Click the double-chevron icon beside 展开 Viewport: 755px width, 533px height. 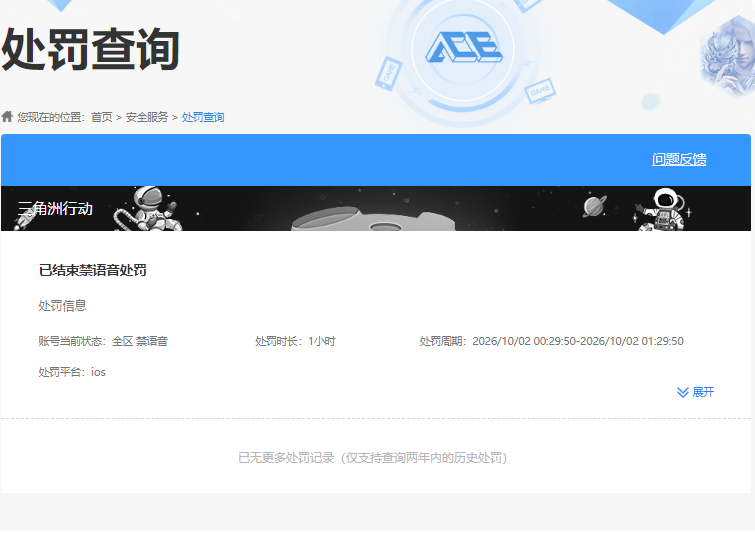(x=683, y=392)
